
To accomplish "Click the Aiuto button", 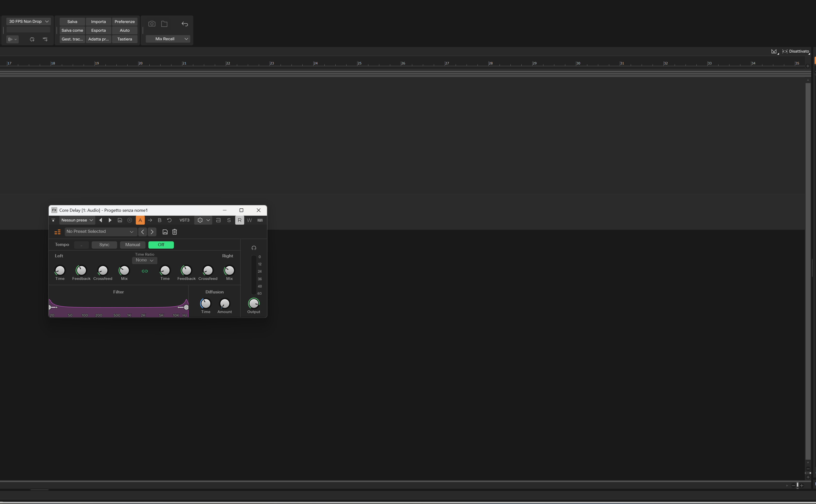I will tap(125, 30).
